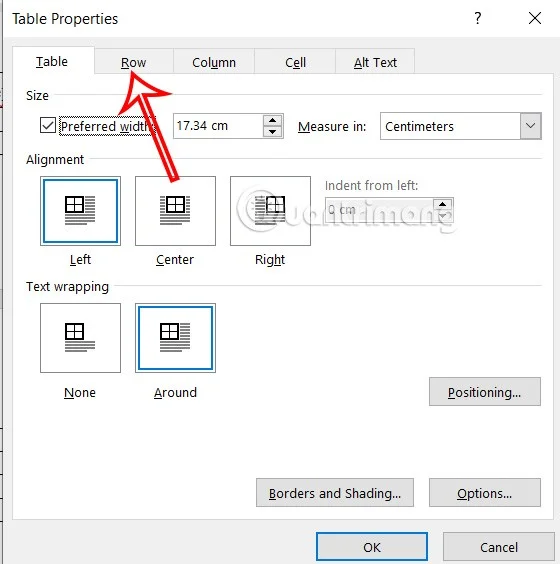Click the help question mark icon
The image size is (560, 564).
pos(477,18)
